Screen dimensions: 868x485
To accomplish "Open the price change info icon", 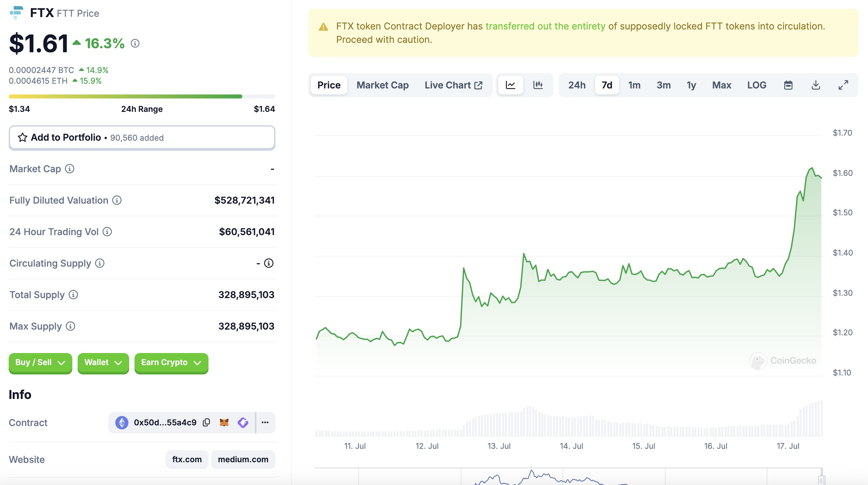I will (135, 43).
